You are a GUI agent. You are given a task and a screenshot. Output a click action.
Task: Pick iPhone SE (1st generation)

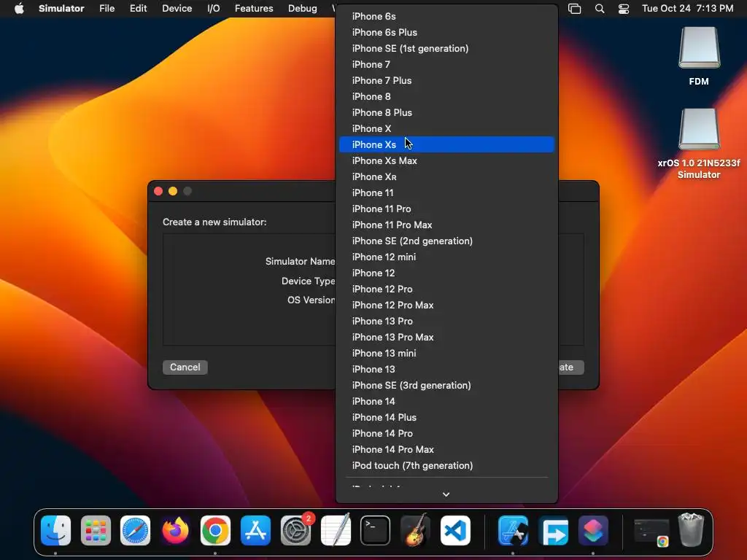point(446,49)
